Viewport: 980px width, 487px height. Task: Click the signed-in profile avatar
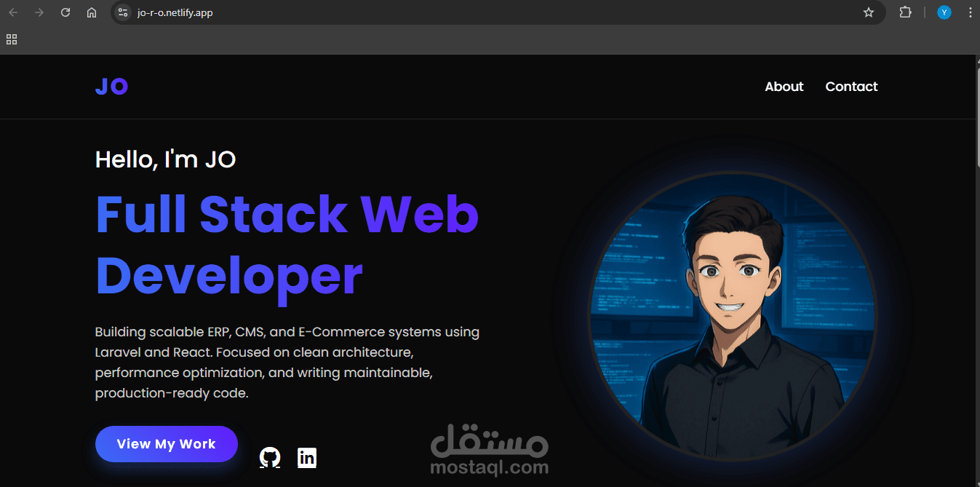(944, 12)
